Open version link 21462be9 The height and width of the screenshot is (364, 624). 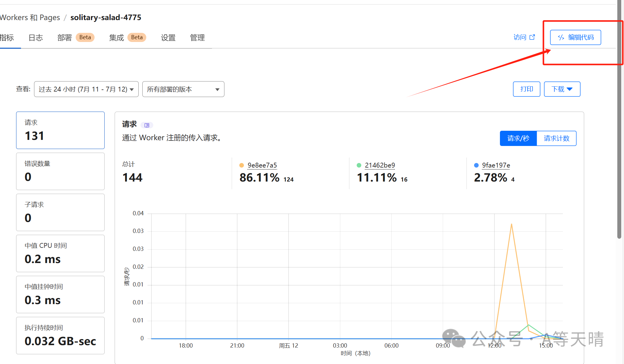(x=380, y=165)
